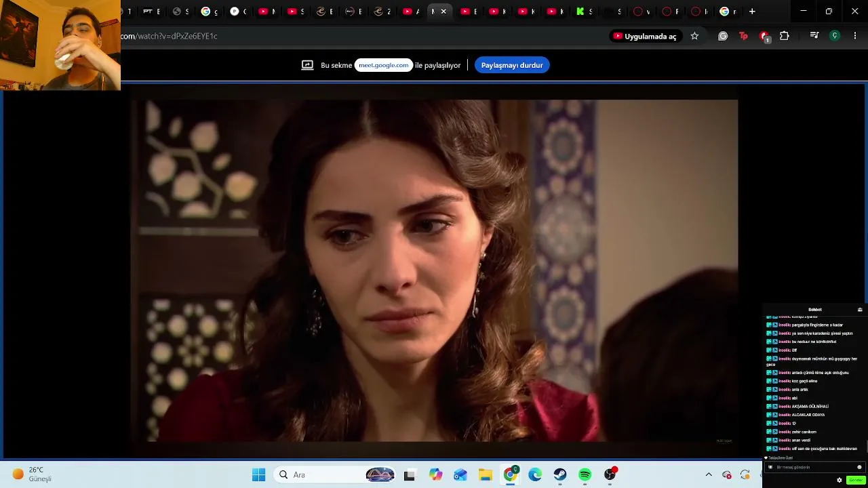Open the green Chrome profile avatar

click(x=835, y=37)
